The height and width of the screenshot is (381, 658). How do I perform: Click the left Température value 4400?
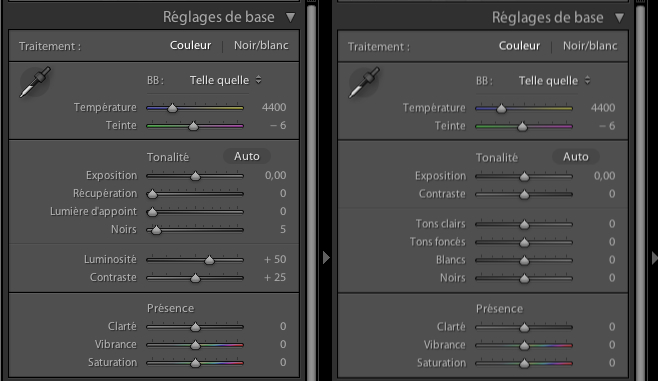tap(274, 107)
